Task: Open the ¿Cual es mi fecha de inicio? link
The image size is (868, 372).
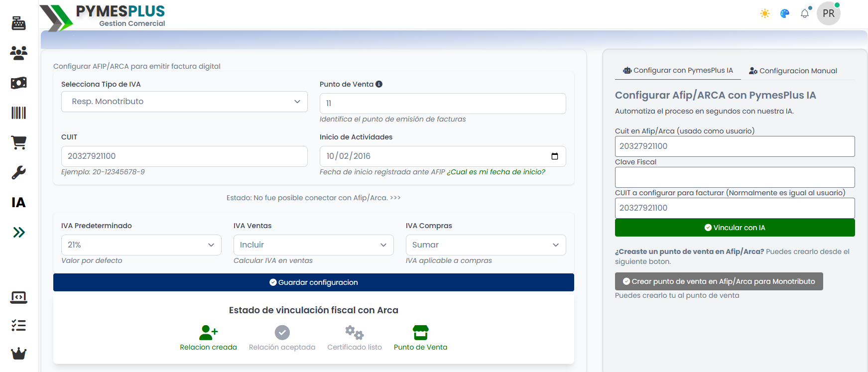Action: click(x=496, y=172)
